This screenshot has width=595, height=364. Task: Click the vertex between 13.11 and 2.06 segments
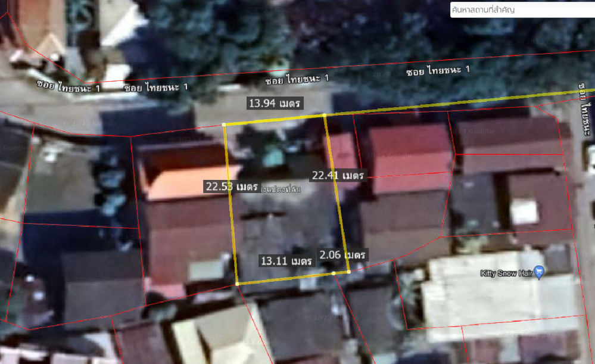click(x=334, y=273)
